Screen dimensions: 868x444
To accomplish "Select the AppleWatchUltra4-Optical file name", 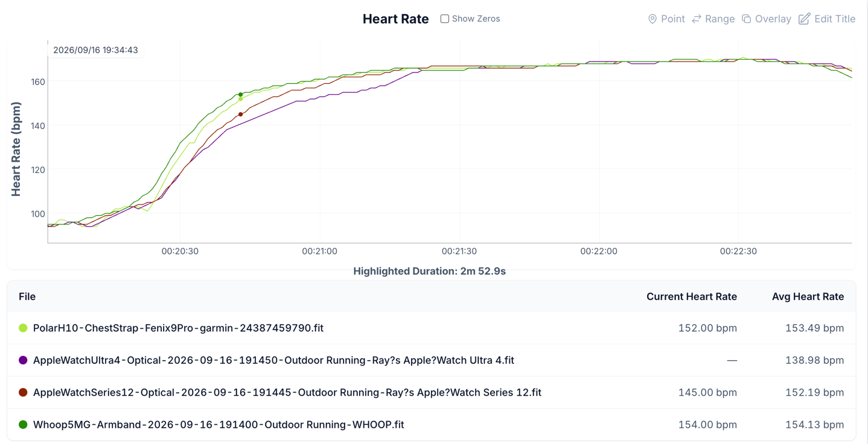I will 273,360.
